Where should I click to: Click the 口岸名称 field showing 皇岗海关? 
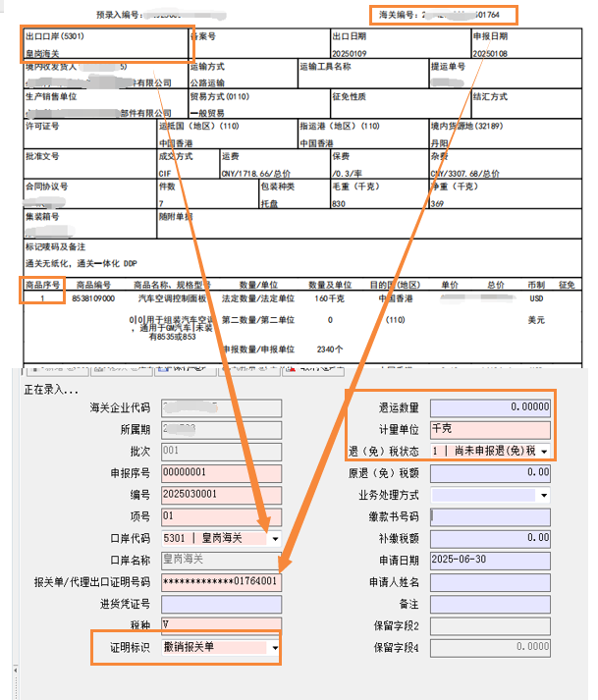[x=222, y=561]
